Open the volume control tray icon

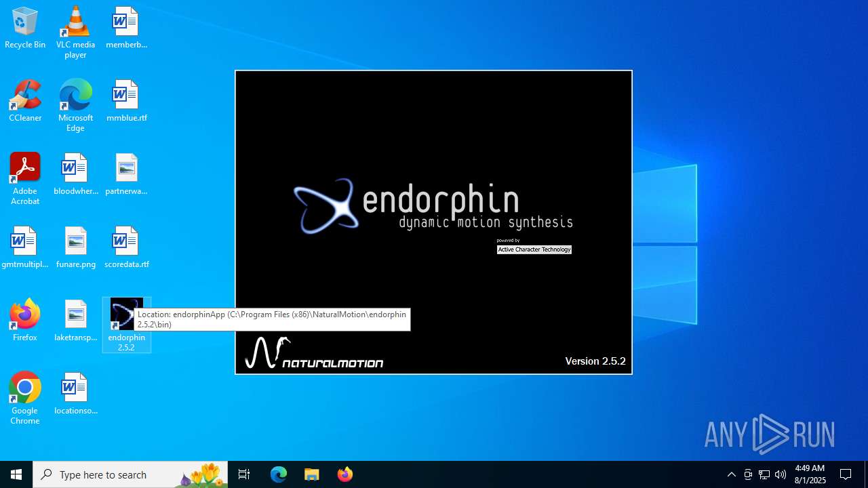[x=781, y=474]
